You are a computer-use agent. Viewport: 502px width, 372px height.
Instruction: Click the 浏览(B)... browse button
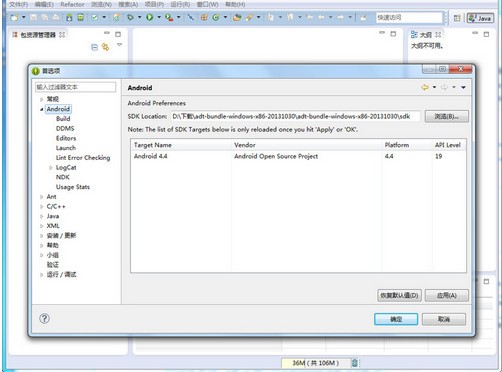pyautogui.click(x=447, y=117)
